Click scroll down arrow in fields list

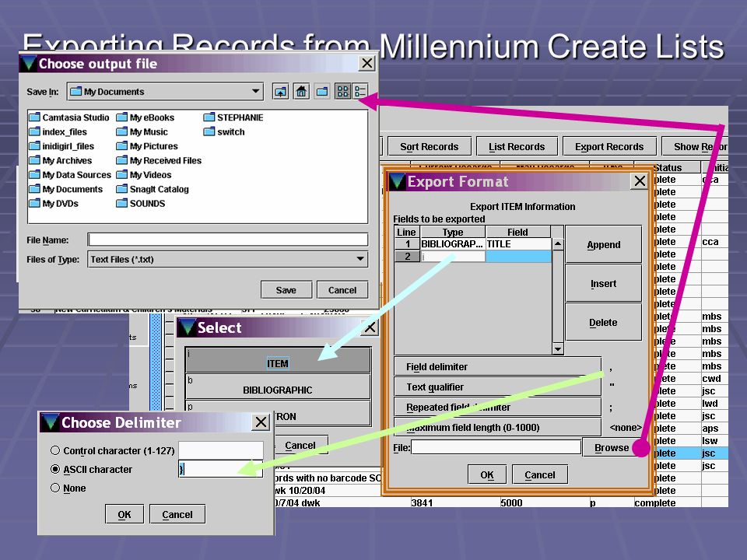(557, 349)
